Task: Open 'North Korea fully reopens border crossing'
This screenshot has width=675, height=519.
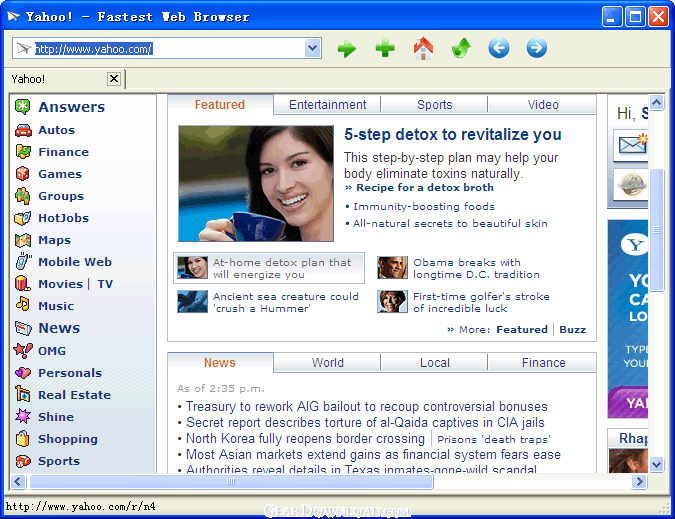Action: (x=305, y=438)
